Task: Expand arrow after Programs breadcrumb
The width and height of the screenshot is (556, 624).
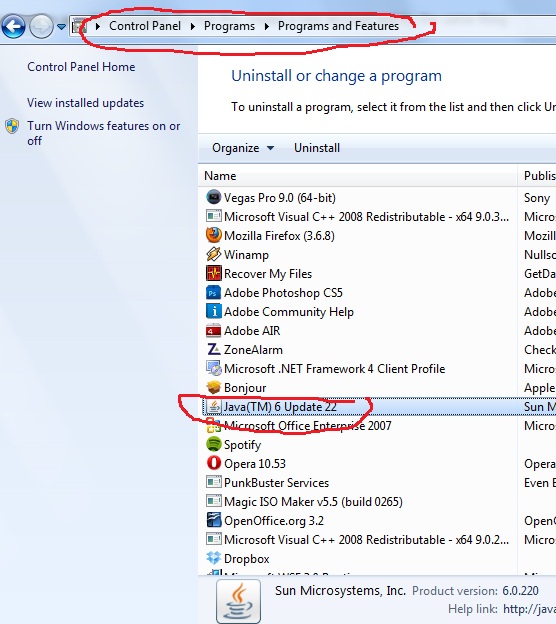Action: (267, 27)
